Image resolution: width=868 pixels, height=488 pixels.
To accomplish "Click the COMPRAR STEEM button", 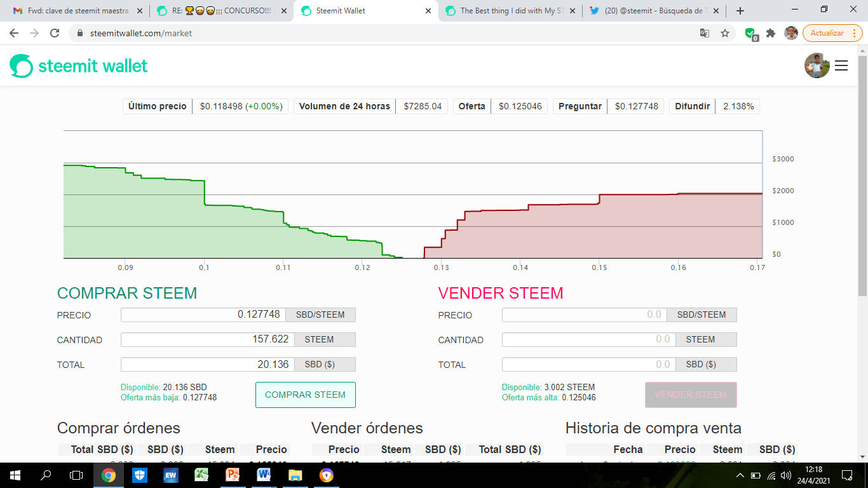I will coord(306,395).
